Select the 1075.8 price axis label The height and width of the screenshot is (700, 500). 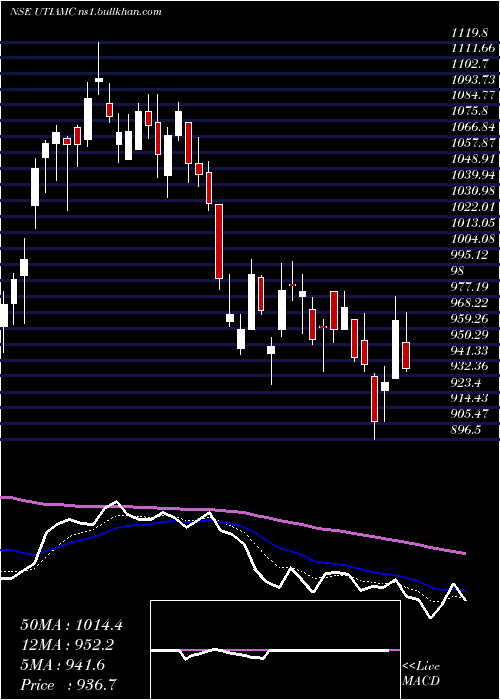coord(470,112)
